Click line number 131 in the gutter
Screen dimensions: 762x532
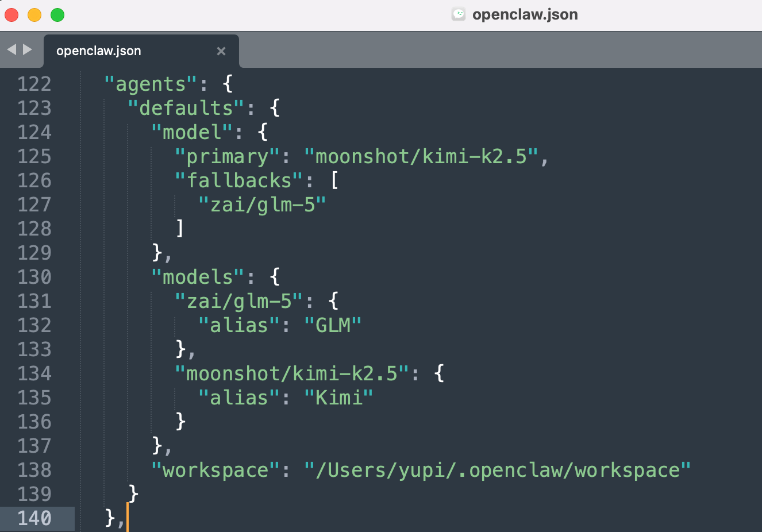click(x=34, y=301)
